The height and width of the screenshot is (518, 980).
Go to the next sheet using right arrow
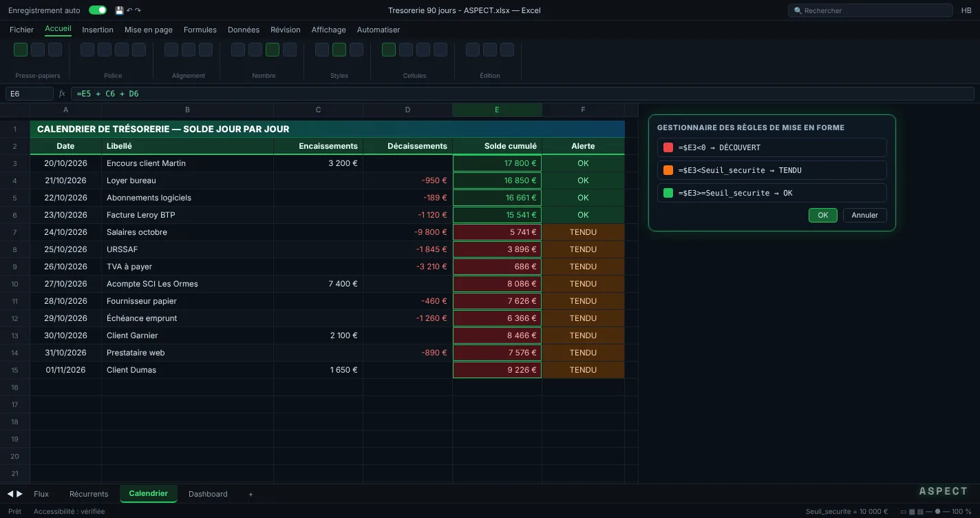(x=19, y=494)
